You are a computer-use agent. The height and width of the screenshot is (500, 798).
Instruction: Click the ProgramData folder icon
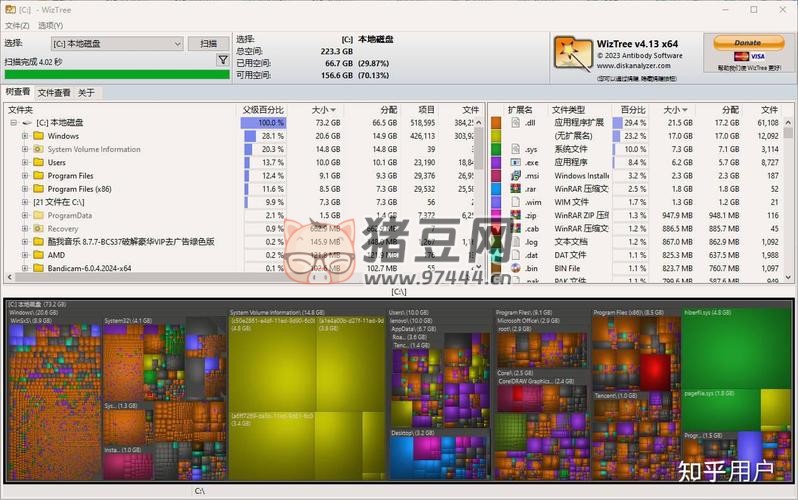click(38, 215)
